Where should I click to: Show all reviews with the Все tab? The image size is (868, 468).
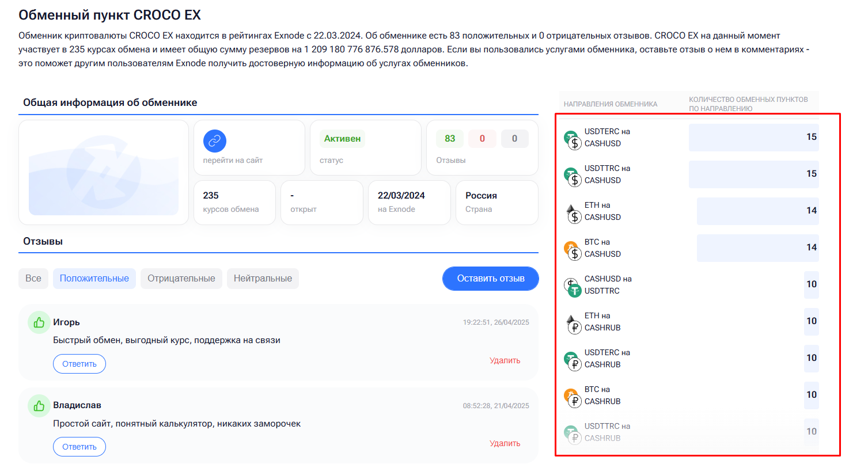click(x=33, y=279)
